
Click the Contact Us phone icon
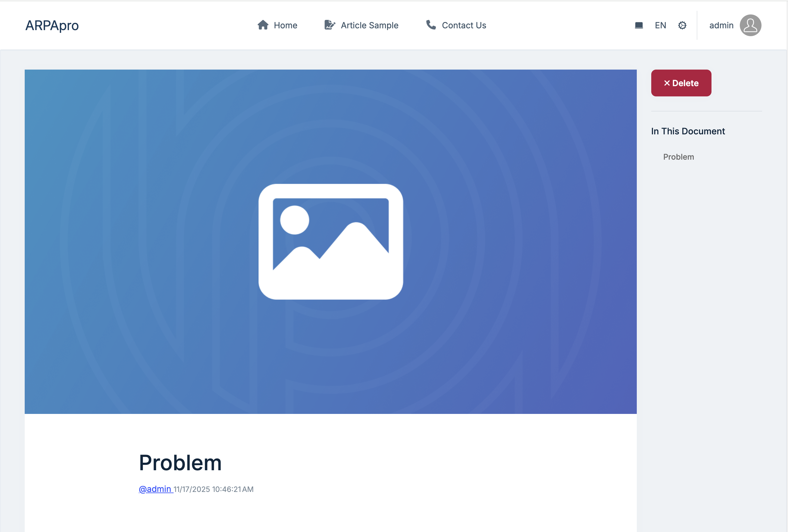431,25
